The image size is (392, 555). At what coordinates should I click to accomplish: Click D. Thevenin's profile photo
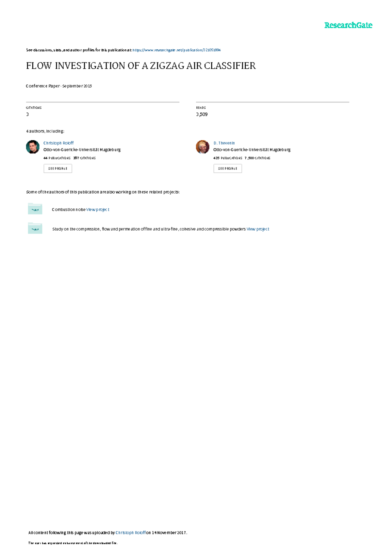(203, 147)
